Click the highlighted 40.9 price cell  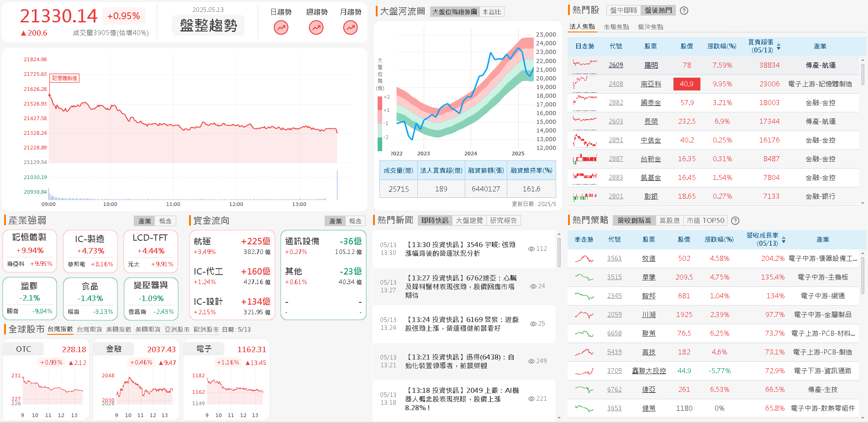pos(686,84)
